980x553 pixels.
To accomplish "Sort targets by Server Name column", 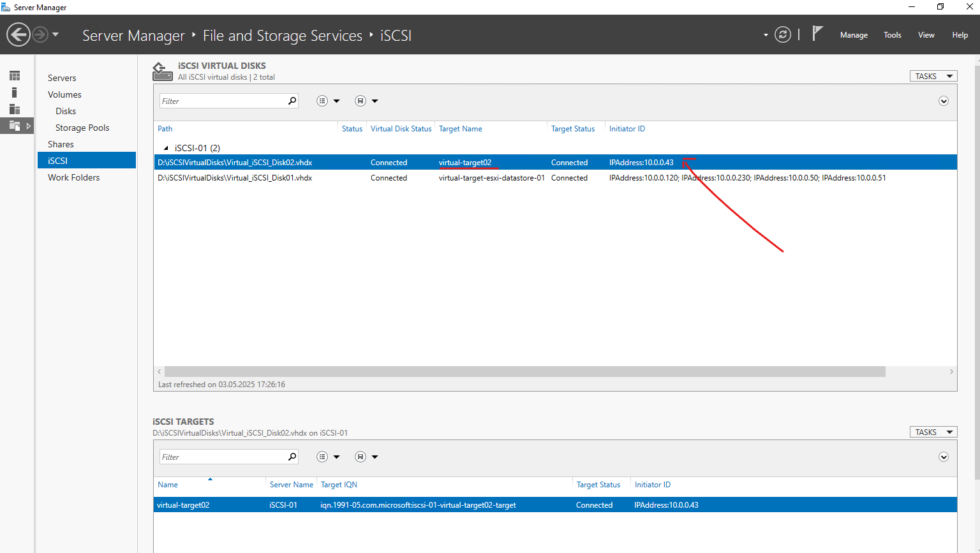I will pyautogui.click(x=291, y=485).
